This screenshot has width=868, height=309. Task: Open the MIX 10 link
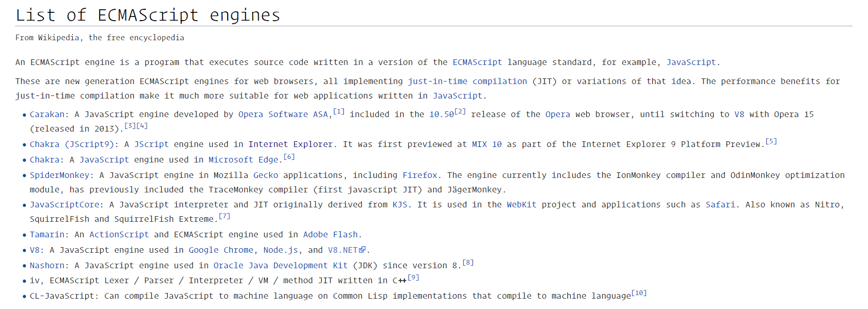pyautogui.click(x=486, y=144)
